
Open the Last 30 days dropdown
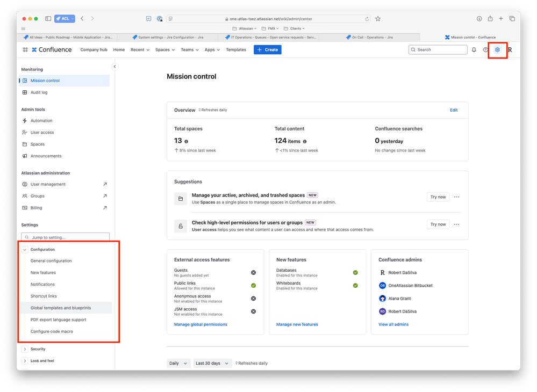212,363
